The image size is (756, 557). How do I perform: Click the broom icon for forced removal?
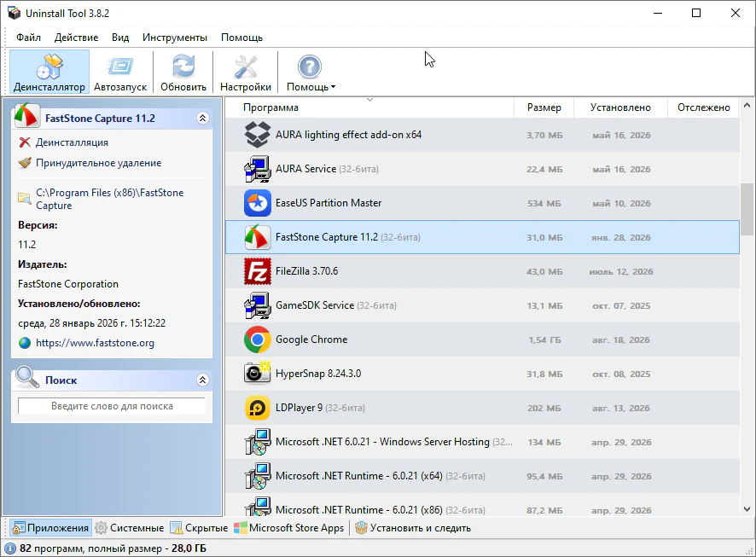[x=25, y=163]
